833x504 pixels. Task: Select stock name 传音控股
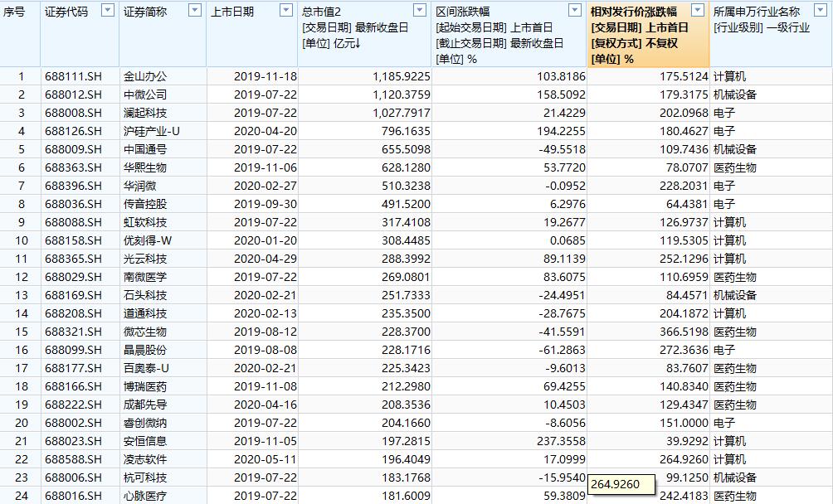[x=145, y=204]
